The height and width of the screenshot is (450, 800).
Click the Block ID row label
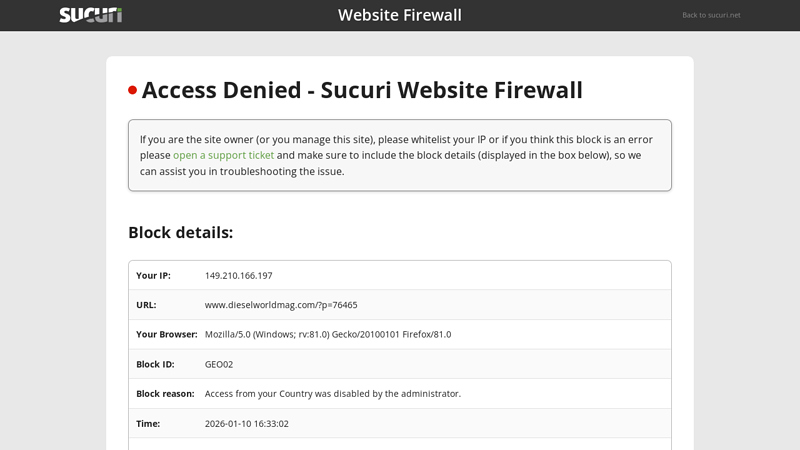(155, 364)
